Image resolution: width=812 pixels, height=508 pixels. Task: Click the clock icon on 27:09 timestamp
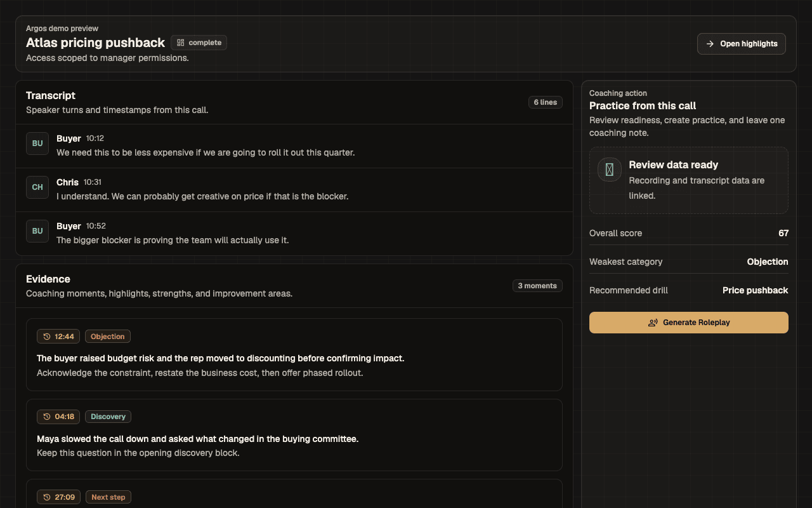click(x=47, y=497)
